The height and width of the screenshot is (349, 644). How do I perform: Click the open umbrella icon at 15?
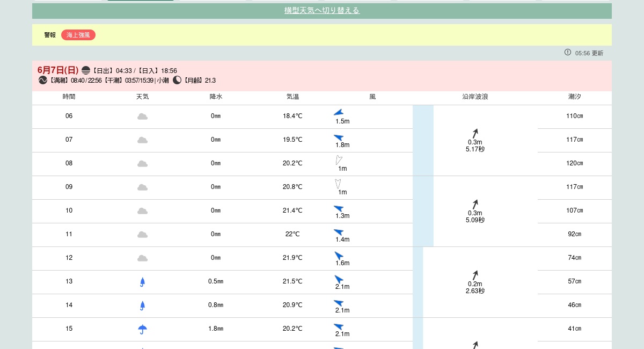(142, 329)
